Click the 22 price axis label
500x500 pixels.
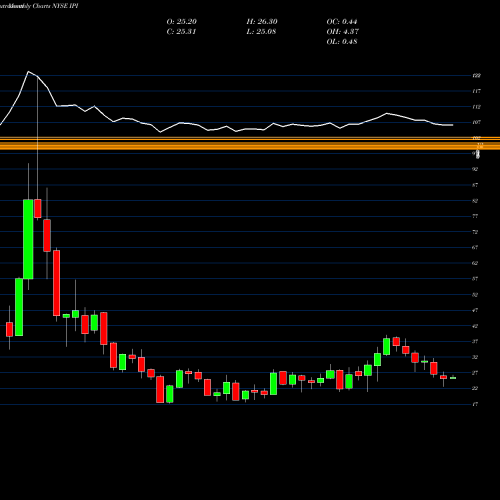coord(475,388)
